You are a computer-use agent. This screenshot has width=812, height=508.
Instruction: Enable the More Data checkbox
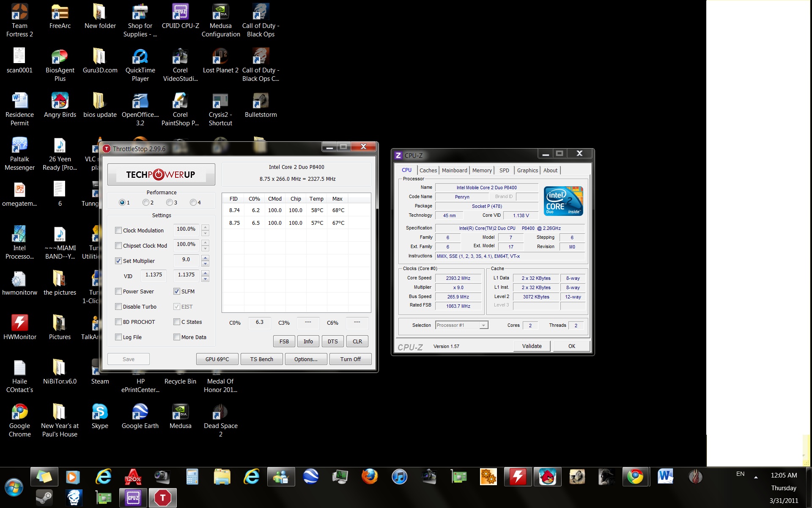tap(177, 337)
